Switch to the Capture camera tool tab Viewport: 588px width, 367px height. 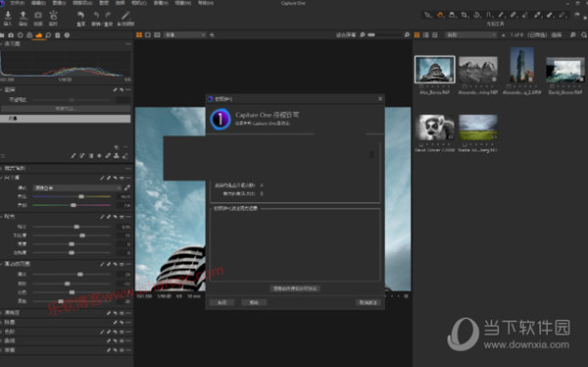pyautogui.click(x=11, y=35)
